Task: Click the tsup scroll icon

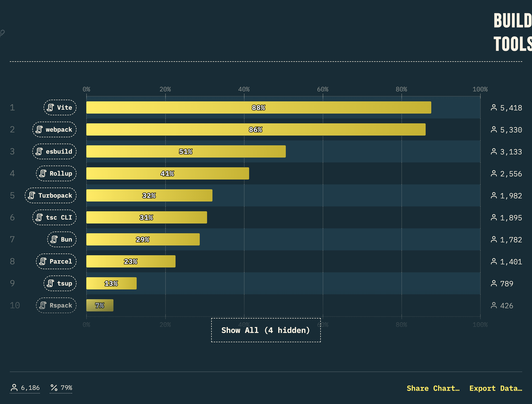Action: (x=50, y=283)
